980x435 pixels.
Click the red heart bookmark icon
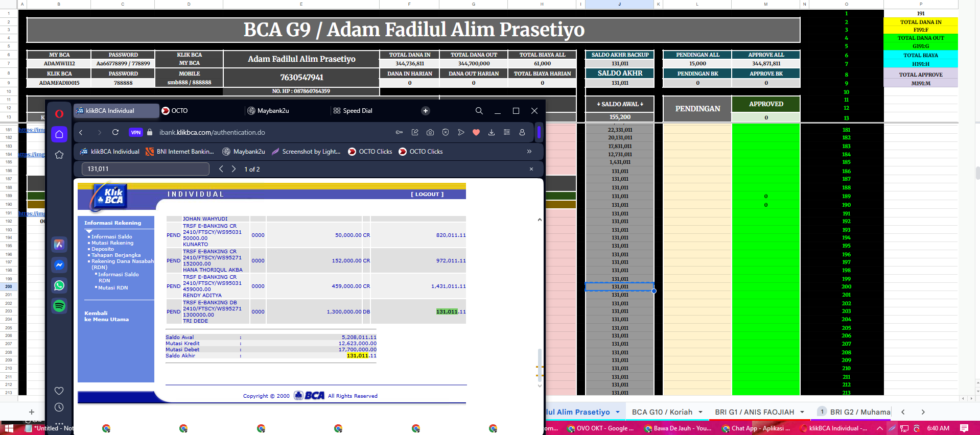pyautogui.click(x=476, y=132)
